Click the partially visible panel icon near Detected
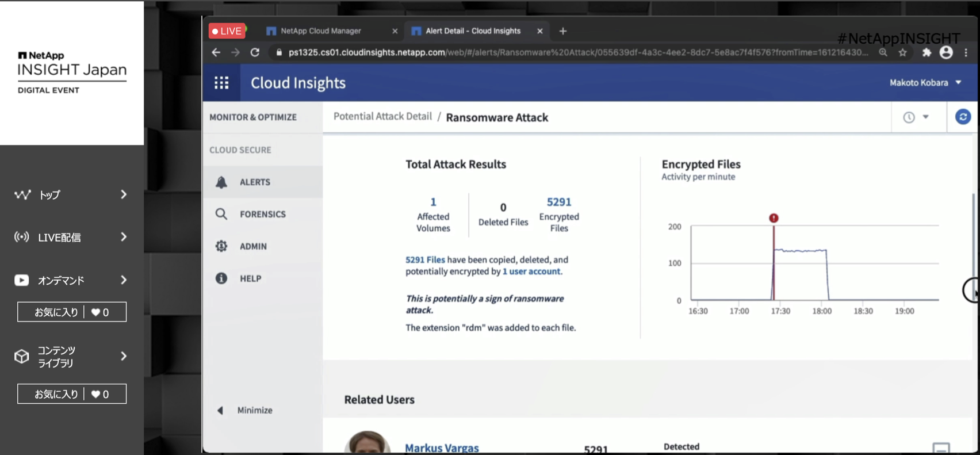The height and width of the screenshot is (455, 980). [x=941, y=448]
